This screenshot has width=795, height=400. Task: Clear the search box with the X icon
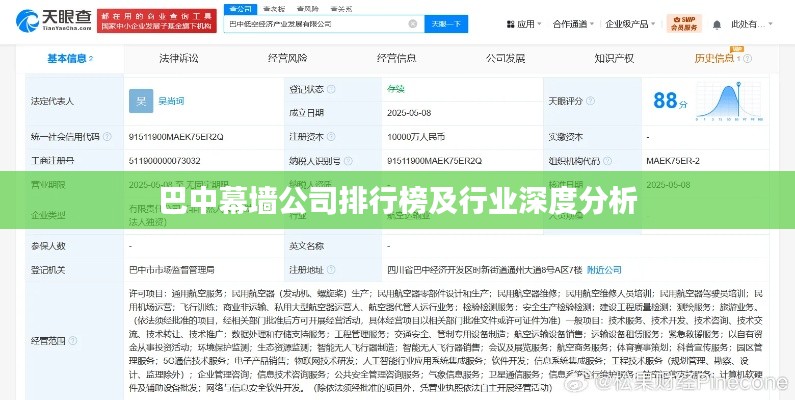[413, 24]
